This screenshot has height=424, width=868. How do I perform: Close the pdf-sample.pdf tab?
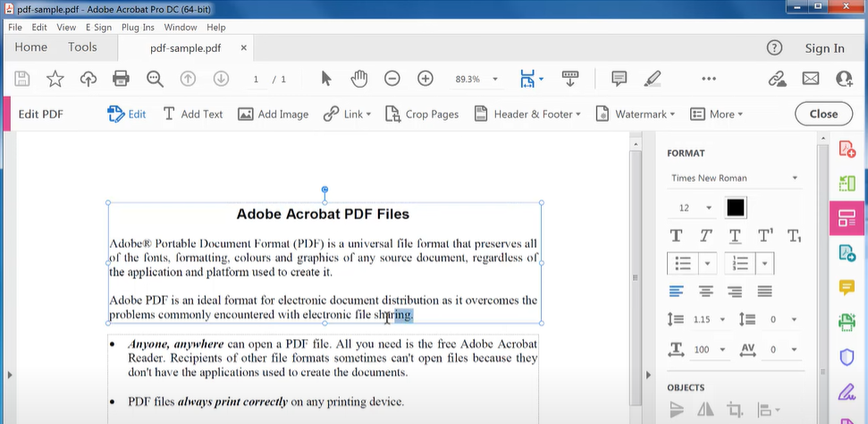(243, 48)
